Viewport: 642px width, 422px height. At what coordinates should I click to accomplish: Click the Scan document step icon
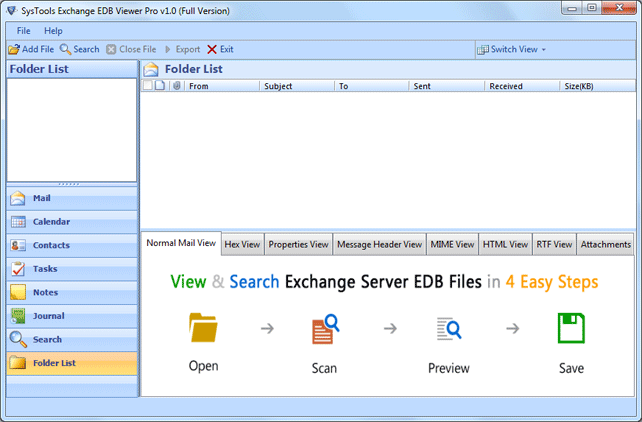click(x=326, y=329)
